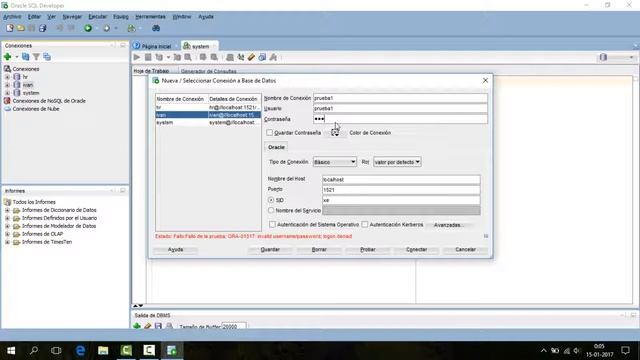Image resolution: width=640 pixels, height=360 pixels.
Task: Click the To Upper/Lower case icon
Action: pyautogui.click(x=241, y=57)
